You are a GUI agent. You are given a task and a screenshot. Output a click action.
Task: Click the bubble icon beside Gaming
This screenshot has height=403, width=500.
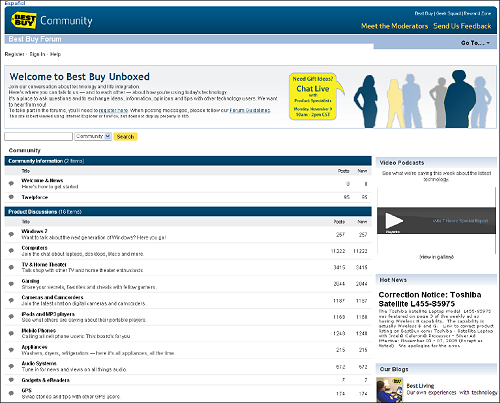(x=11, y=284)
